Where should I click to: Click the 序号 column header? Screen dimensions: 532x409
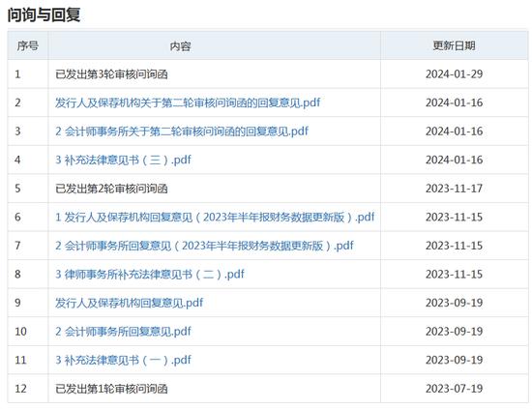point(28,45)
